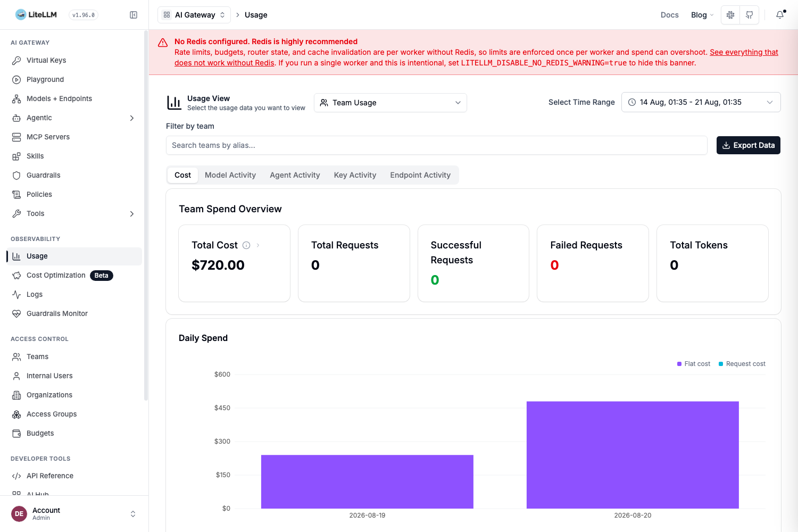This screenshot has height=532, width=798.
Task: Switch to Model Activity tab
Action: point(230,175)
